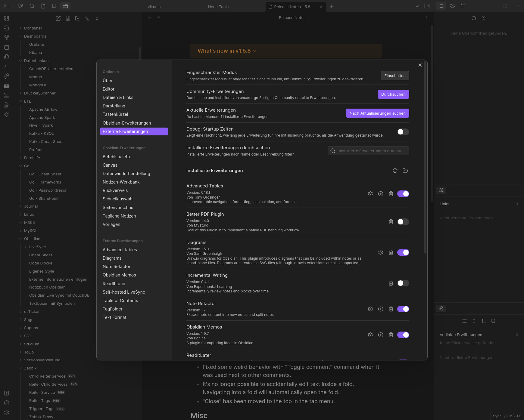This screenshot has height=420, width=524.
Task: Open the command palette ribbon icon
Action: tap(7, 66)
